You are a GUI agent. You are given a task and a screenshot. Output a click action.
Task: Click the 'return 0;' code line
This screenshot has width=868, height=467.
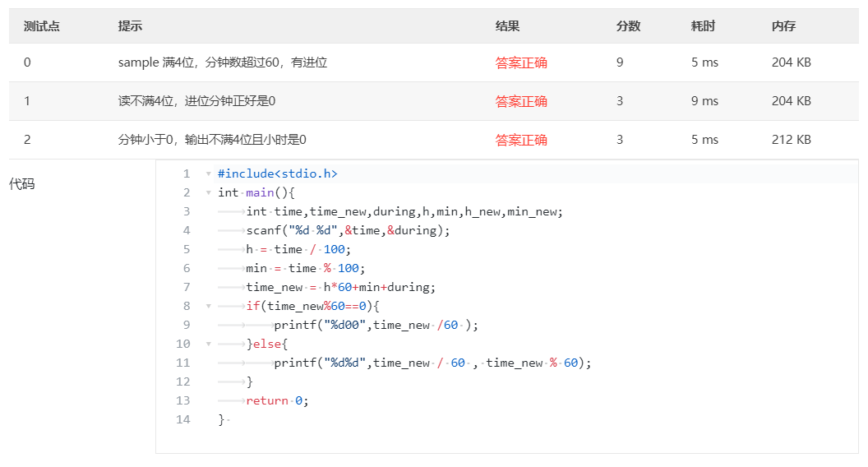tap(277, 400)
